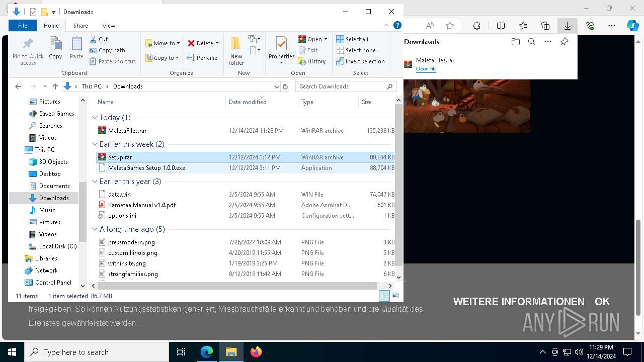
Task: Refresh the Downloads folder view
Action: 285,86
